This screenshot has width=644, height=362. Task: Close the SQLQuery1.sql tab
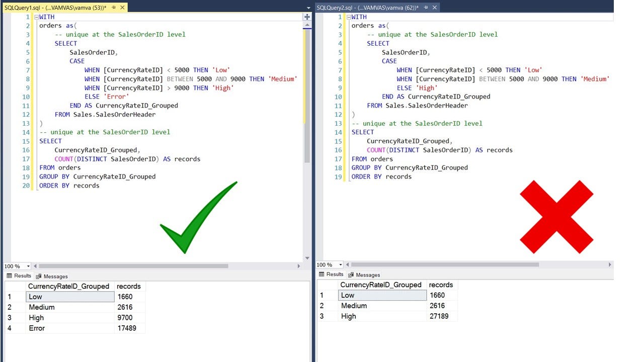tap(122, 8)
